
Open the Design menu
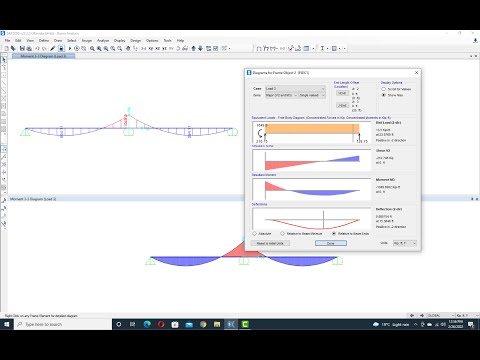coord(135,40)
